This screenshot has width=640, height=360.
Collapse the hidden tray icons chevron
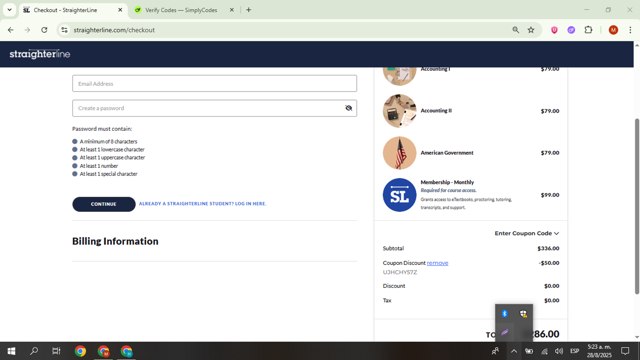coord(514,351)
